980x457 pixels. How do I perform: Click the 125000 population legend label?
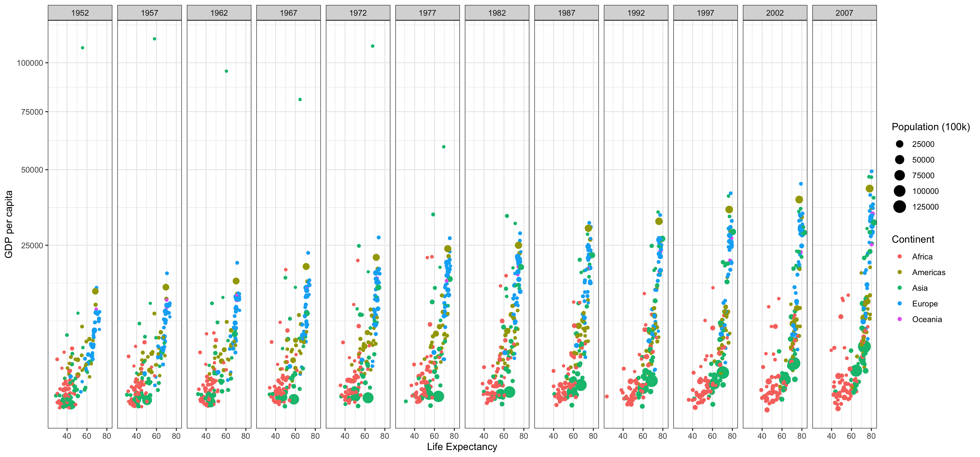click(x=925, y=207)
